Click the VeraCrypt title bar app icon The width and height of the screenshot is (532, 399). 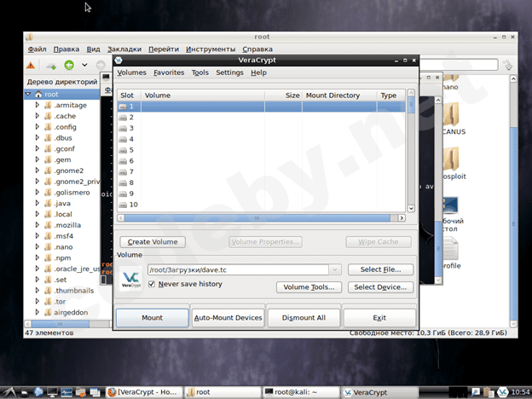[119, 61]
